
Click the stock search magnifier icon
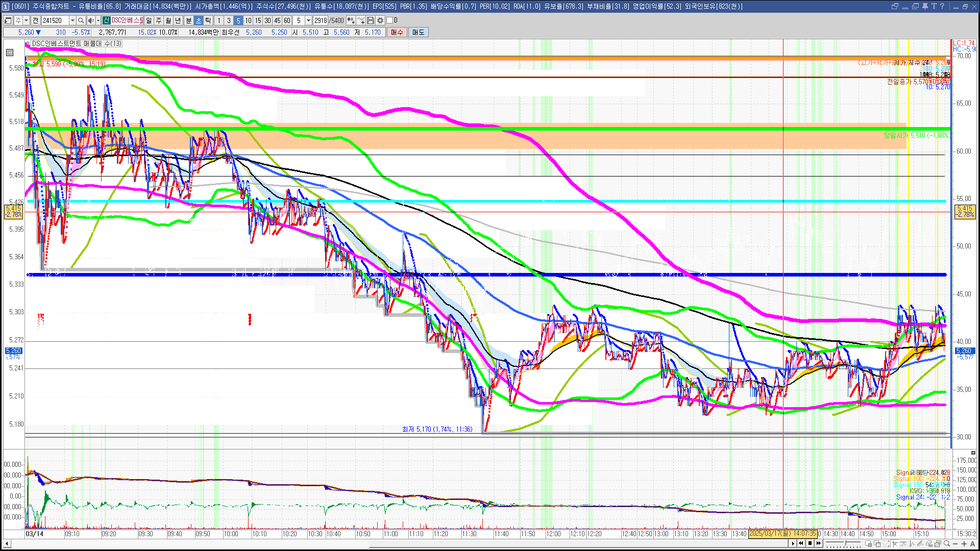81,20
